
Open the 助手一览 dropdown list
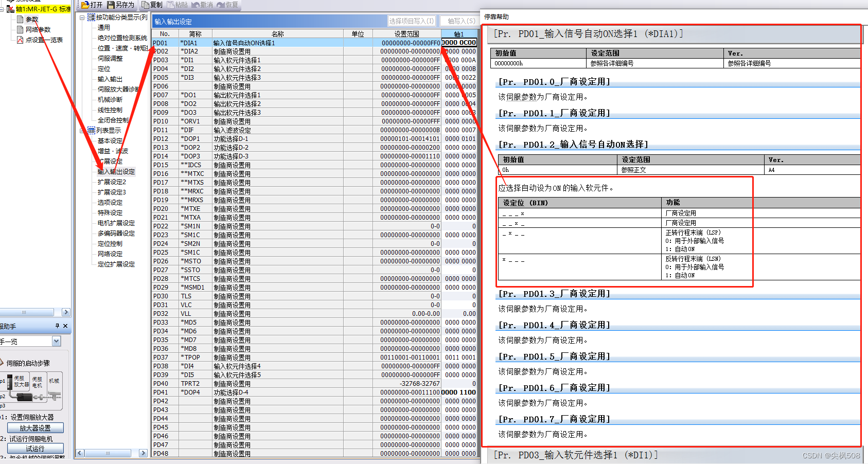[x=56, y=342]
